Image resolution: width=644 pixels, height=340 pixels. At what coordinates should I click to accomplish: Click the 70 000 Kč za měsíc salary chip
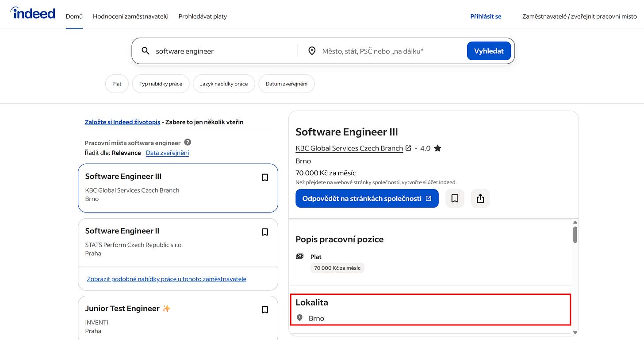(337, 268)
